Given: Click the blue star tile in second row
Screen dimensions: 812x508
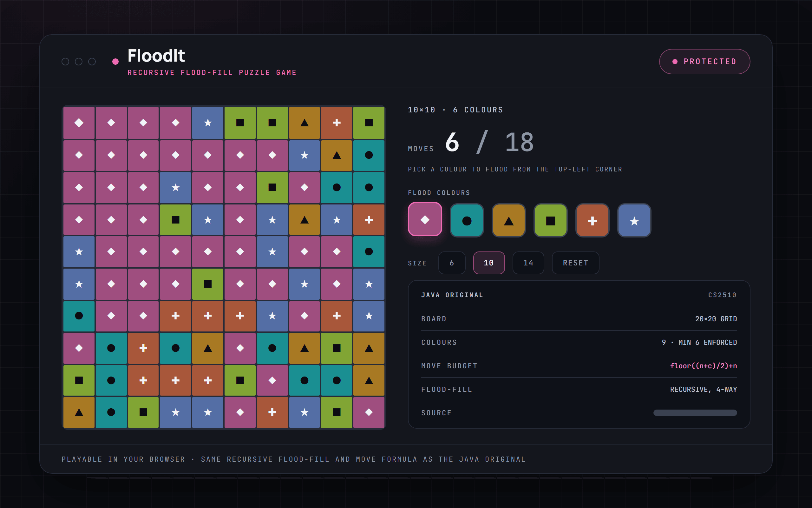Looking at the screenshot, I should point(304,155).
